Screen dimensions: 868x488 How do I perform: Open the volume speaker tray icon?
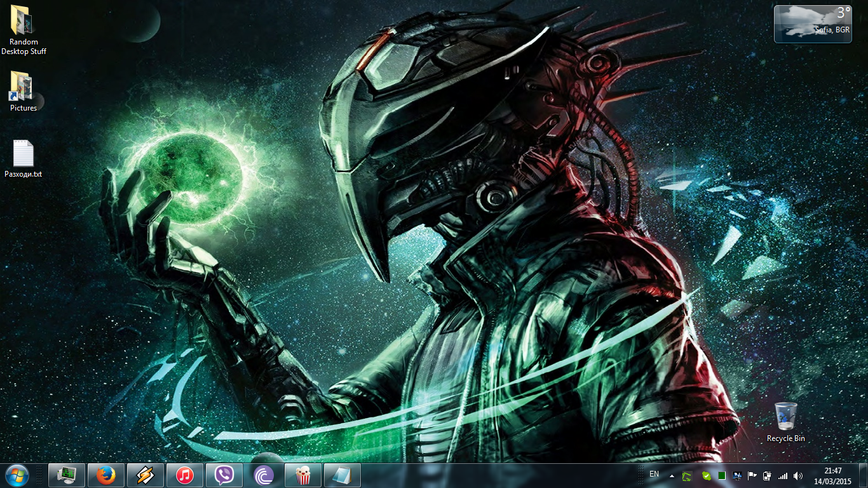pyautogui.click(x=798, y=475)
